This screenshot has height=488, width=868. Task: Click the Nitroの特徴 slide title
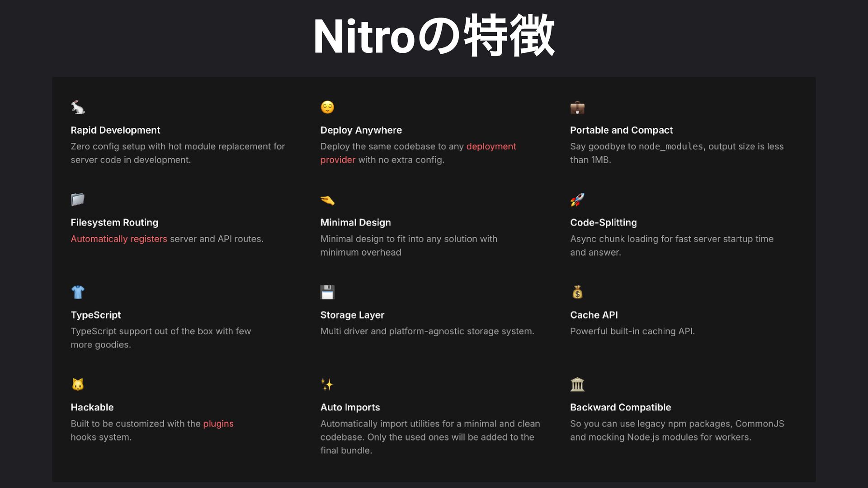434,36
